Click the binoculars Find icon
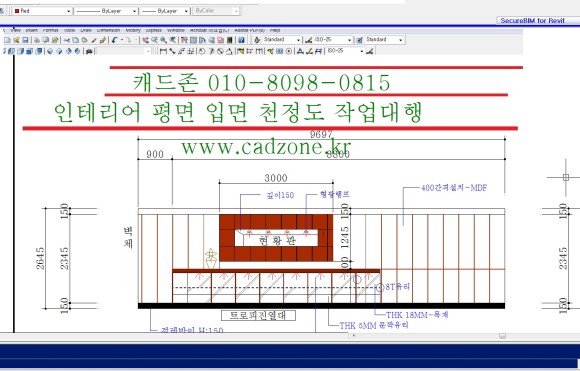The height and width of the screenshot is (371, 580). point(89,51)
